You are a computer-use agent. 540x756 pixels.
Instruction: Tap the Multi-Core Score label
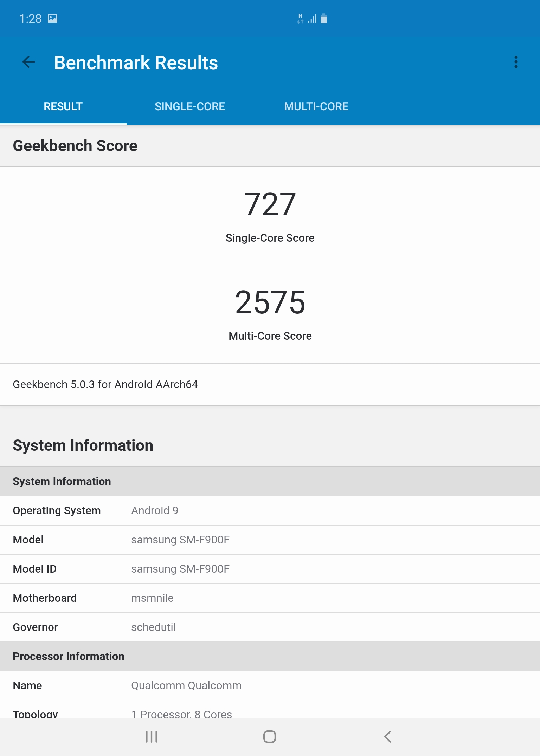coord(270,336)
